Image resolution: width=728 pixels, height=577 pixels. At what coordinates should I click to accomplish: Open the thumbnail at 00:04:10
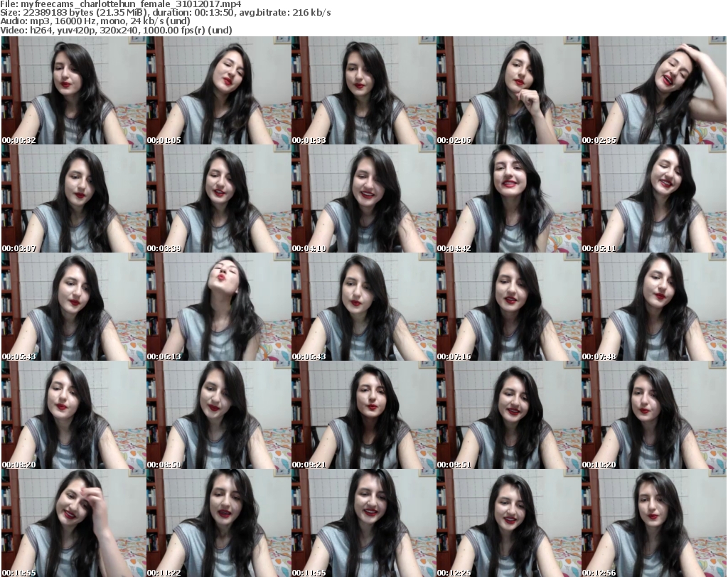click(x=363, y=198)
